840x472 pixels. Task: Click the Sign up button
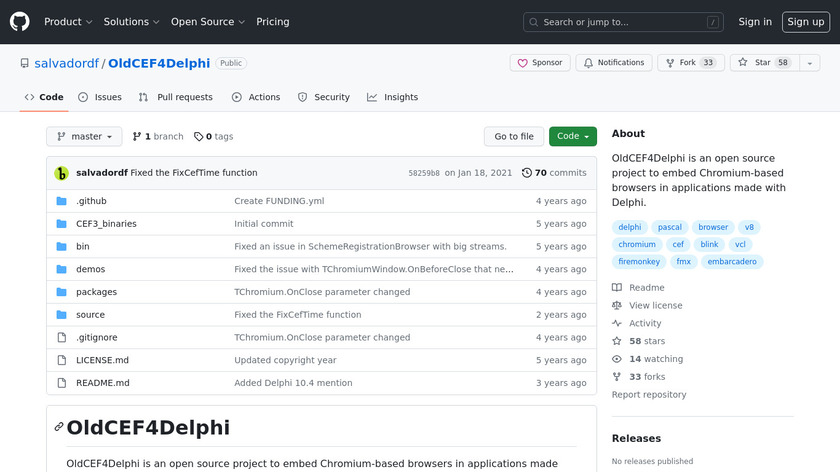click(805, 22)
